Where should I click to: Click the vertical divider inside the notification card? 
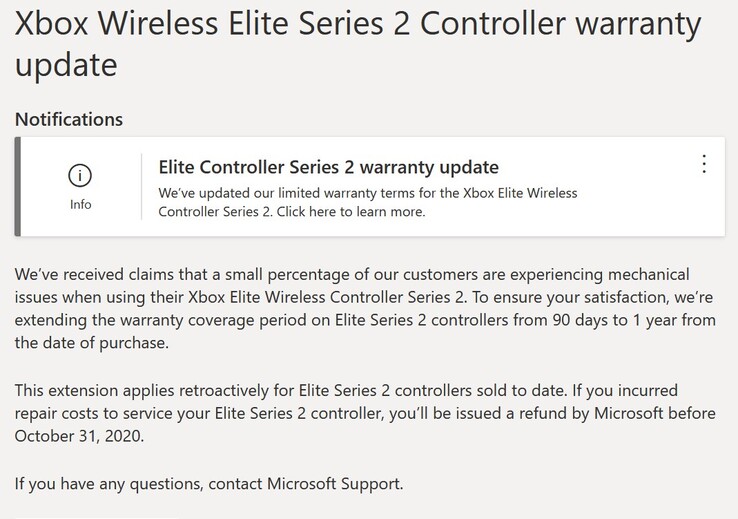pos(142,187)
